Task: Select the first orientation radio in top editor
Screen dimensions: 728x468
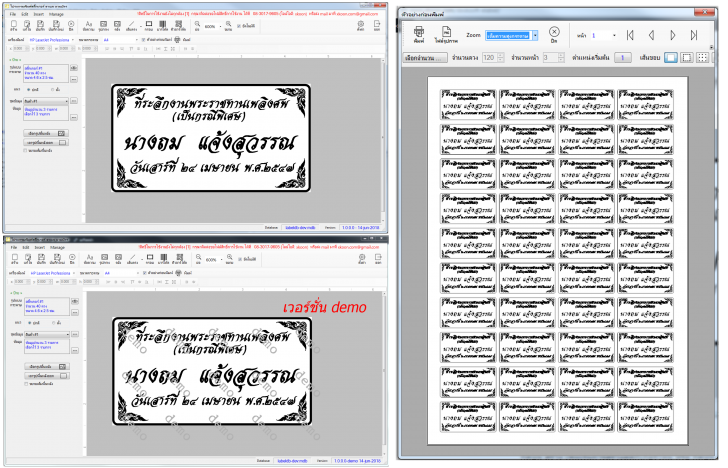Action: tap(29, 90)
